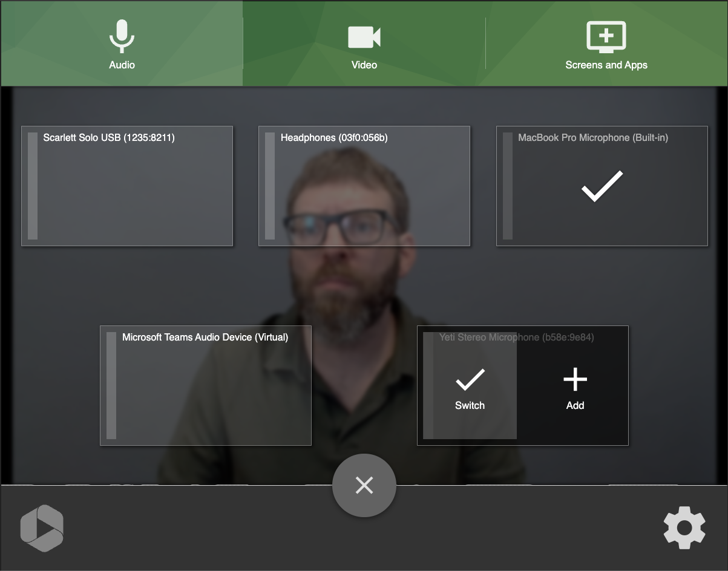Close the source selection overlay

pyautogui.click(x=364, y=485)
